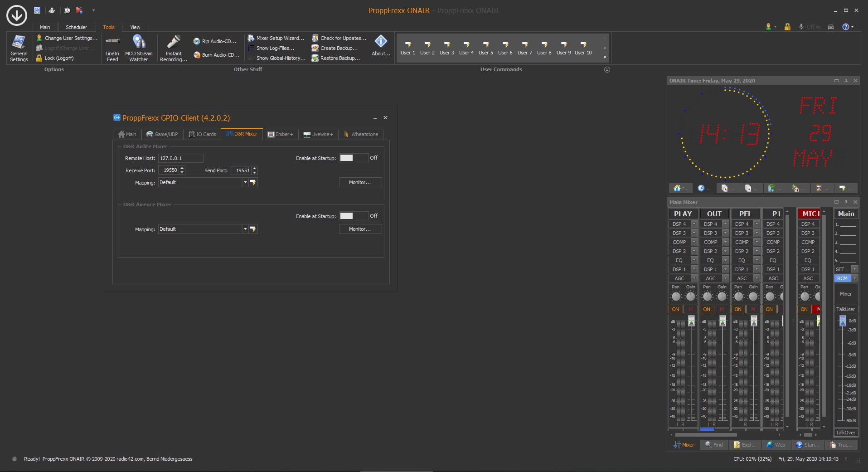Click Airlite Monitor button
The height and width of the screenshot is (472, 868).
(360, 182)
